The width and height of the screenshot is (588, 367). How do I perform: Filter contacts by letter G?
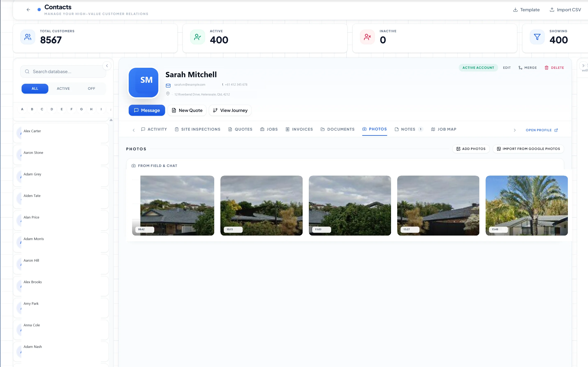[x=81, y=109]
